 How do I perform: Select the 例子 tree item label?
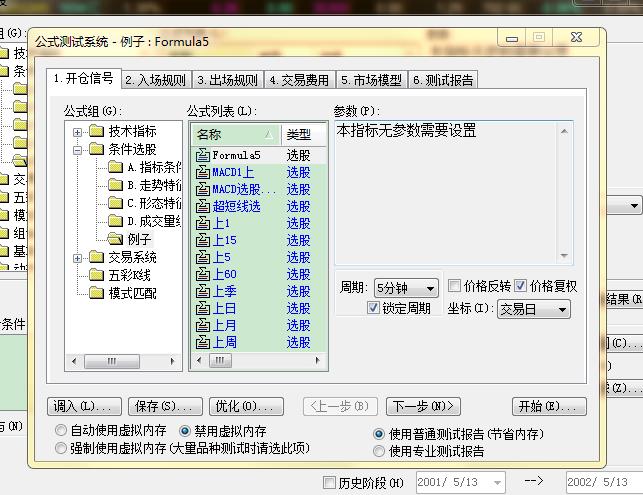139,239
